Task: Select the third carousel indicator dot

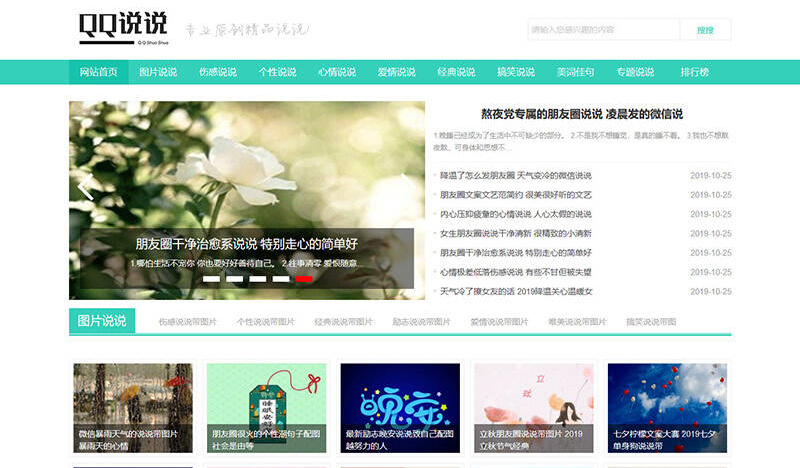Action: [x=258, y=279]
